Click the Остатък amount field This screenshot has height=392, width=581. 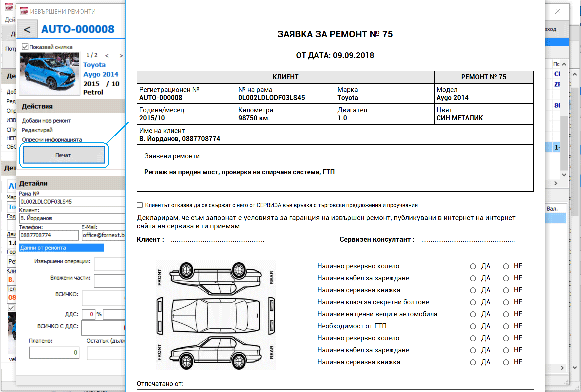click(106, 353)
